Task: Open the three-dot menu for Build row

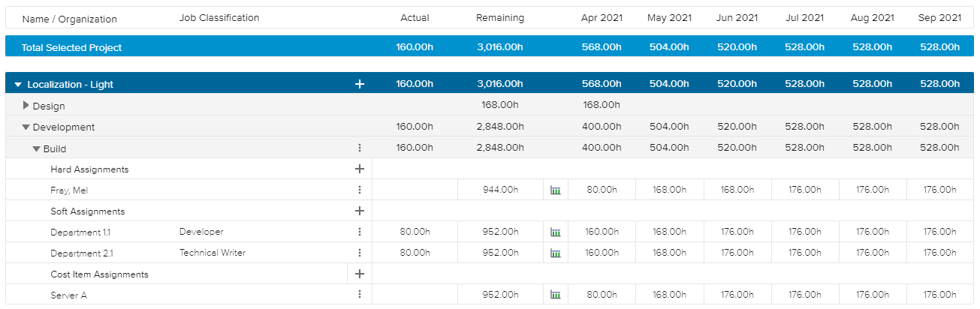Action: pos(359,148)
